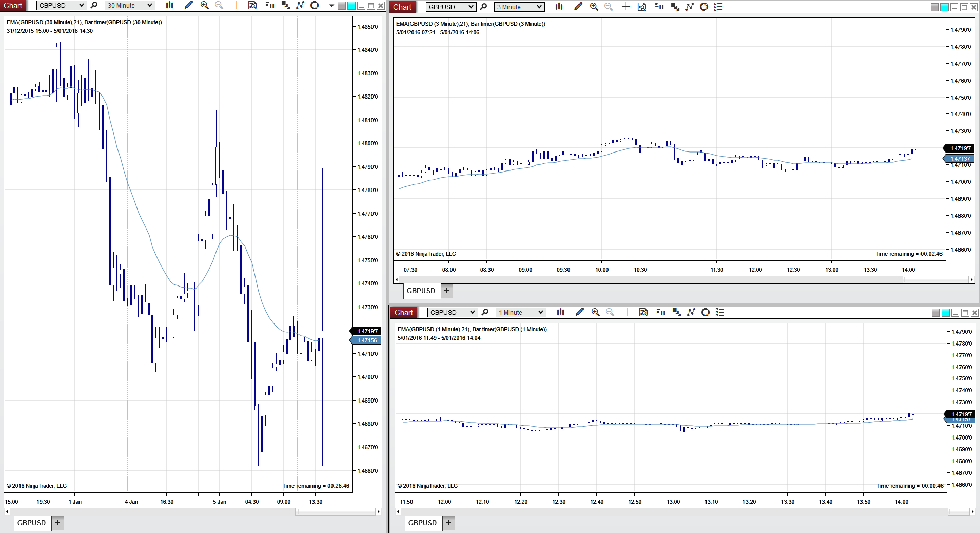Open bar style selector in 30 Minute chart
This screenshot has width=980, height=533.
click(169, 5)
